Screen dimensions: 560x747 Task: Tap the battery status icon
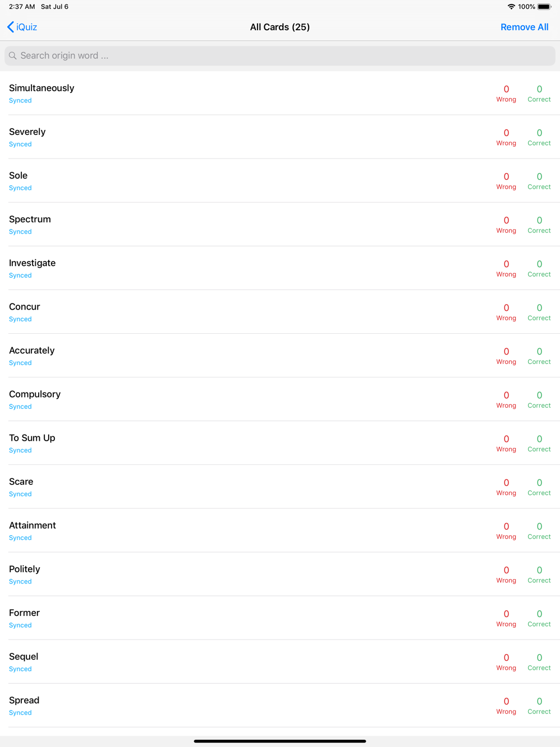(544, 7)
